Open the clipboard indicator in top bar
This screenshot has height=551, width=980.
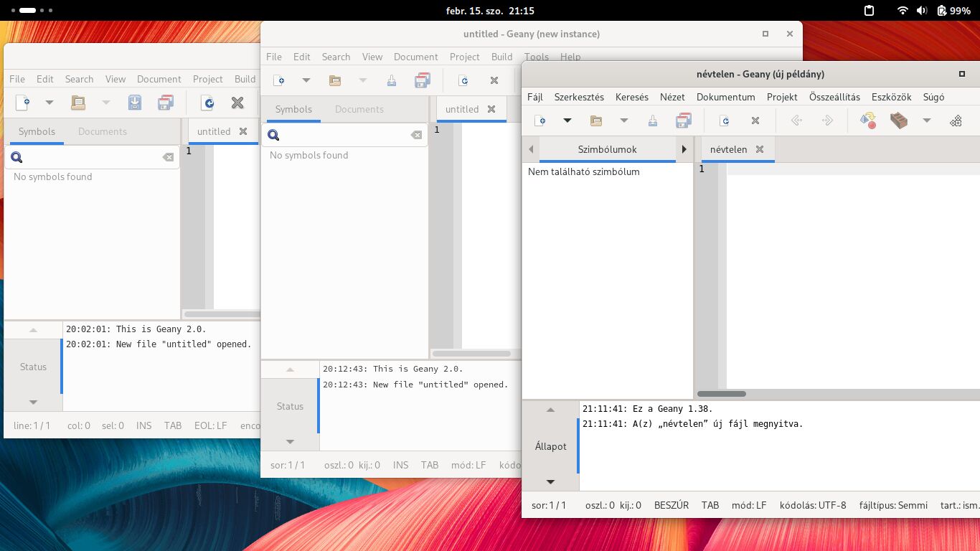point(869,11)
